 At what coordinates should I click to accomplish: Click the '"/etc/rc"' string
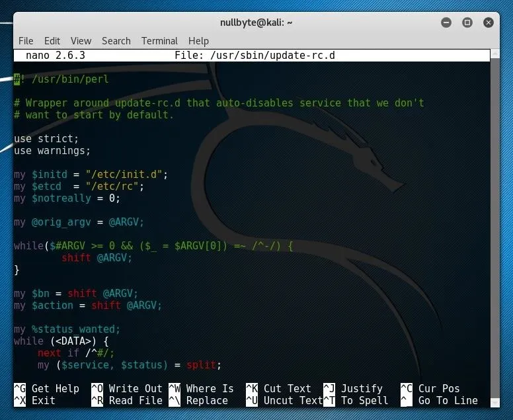[112, 187]
